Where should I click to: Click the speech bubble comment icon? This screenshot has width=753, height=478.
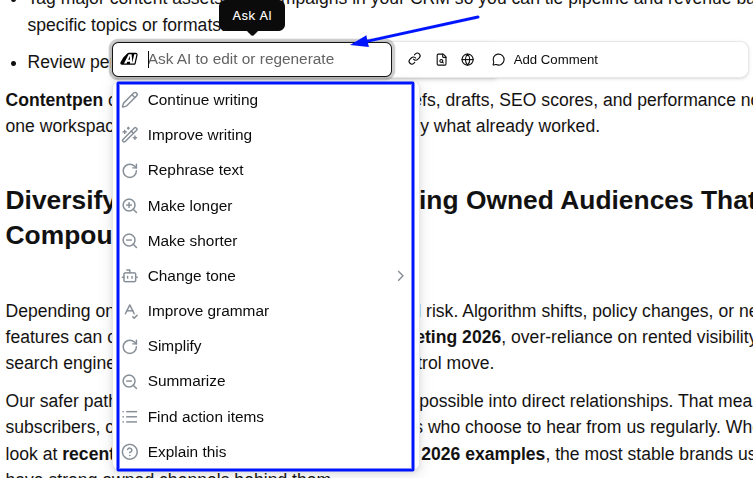[x=498, y=60]
